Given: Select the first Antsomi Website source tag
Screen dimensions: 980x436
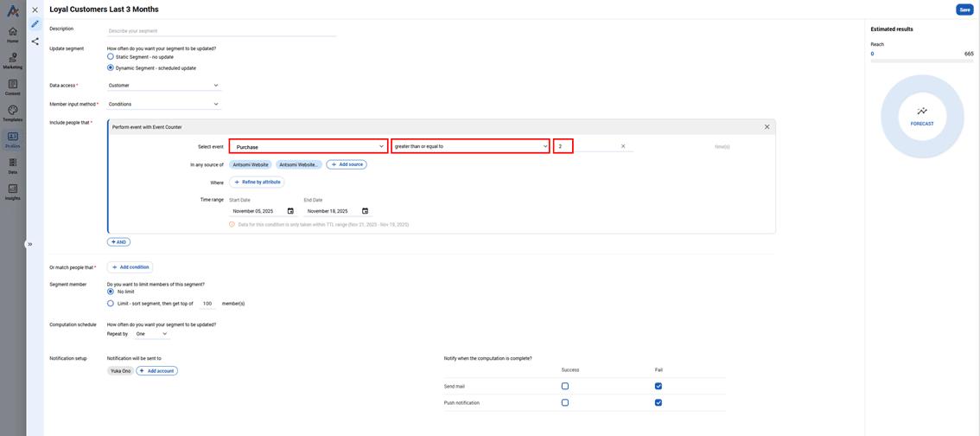Looking at the screenshot, I should (251, 164).
